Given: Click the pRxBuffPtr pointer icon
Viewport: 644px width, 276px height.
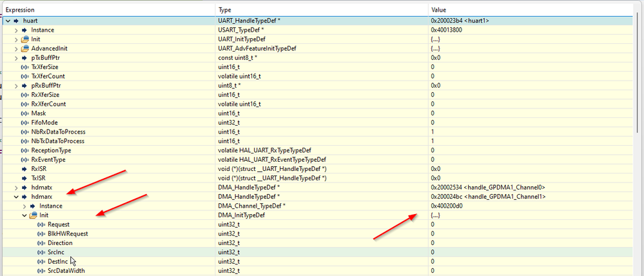Looking at the screenshot, I should coord(24,86).
